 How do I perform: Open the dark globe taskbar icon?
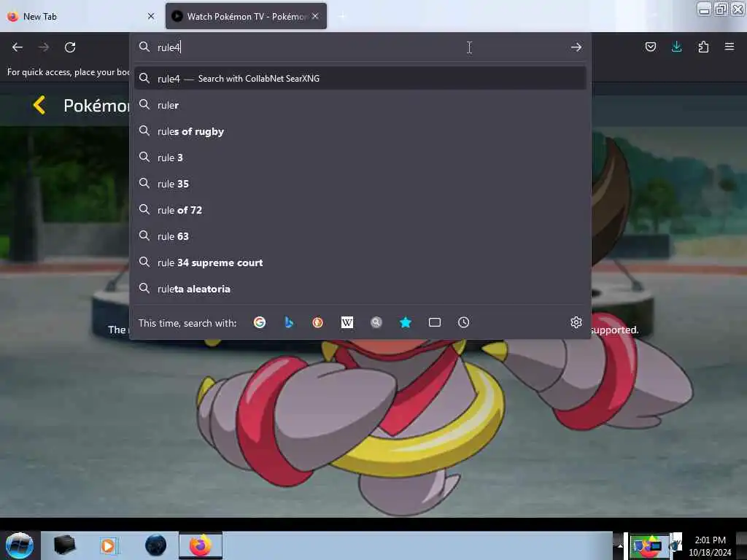[x=156, y=545]
